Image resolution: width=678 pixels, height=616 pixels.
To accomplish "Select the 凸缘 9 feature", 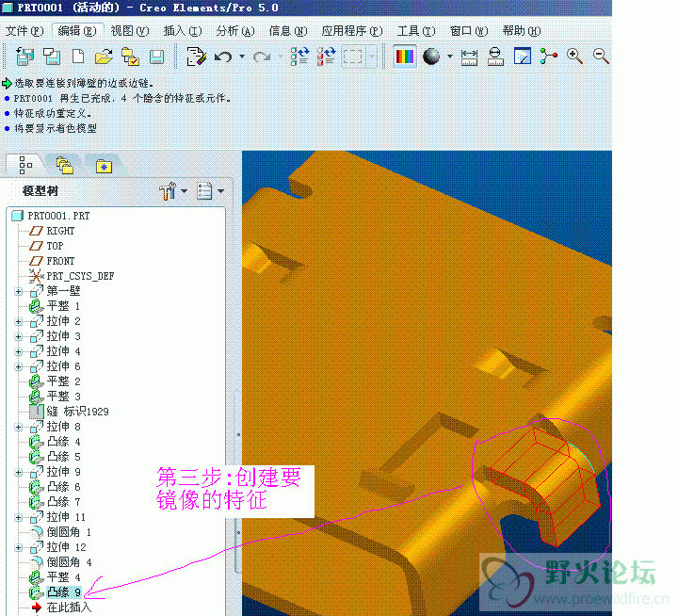I will coord(64,592).
